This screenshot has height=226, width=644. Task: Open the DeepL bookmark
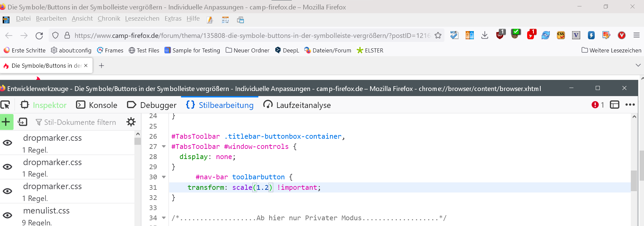coord(287,50)
